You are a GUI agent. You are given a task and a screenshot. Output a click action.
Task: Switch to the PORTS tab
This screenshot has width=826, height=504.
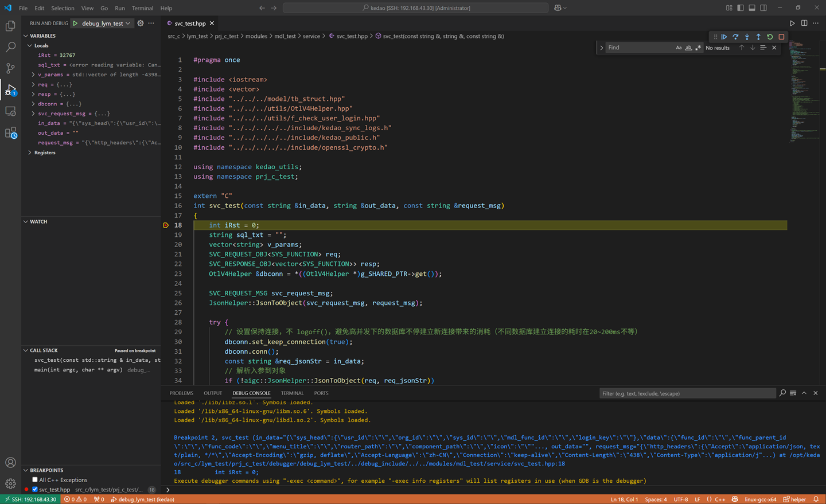321,393
